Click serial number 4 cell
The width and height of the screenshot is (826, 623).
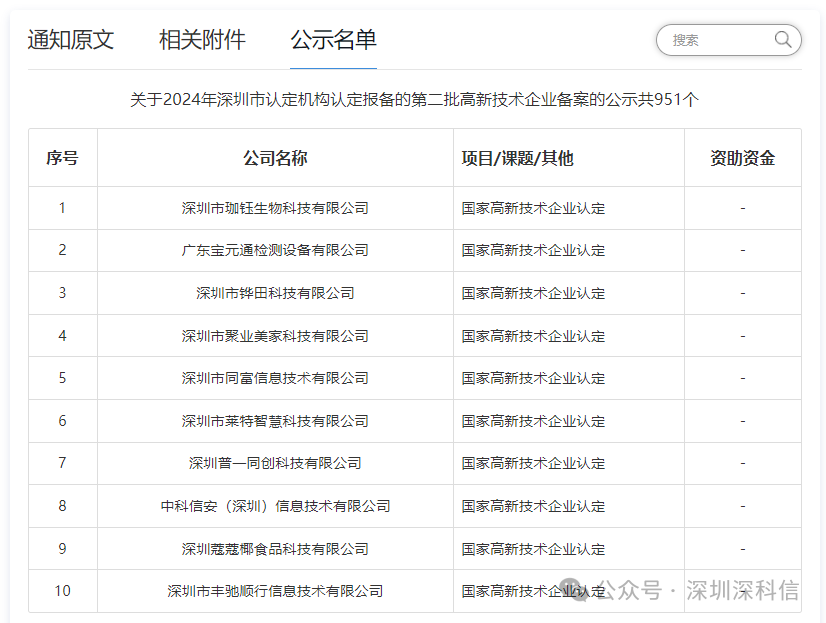[x=63, y=335]
